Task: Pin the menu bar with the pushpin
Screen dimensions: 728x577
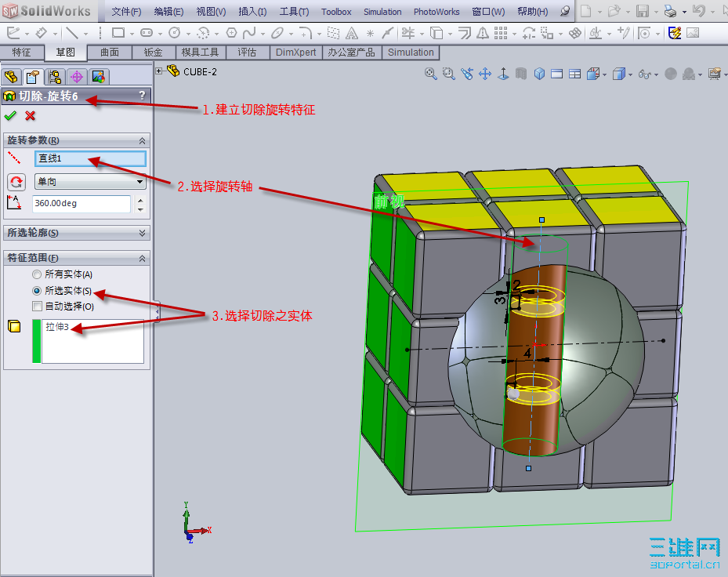Action: 564,11
